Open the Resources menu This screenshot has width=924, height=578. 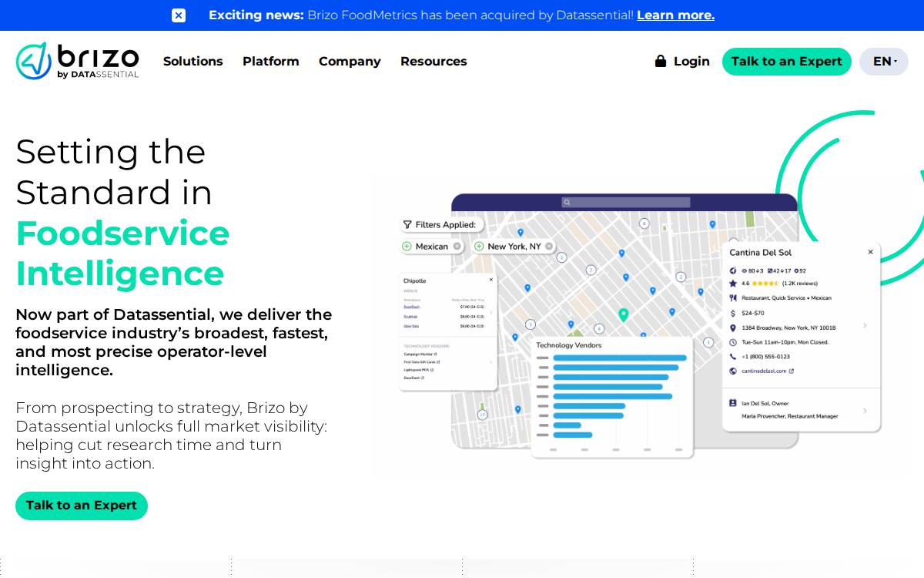[434, 61]
